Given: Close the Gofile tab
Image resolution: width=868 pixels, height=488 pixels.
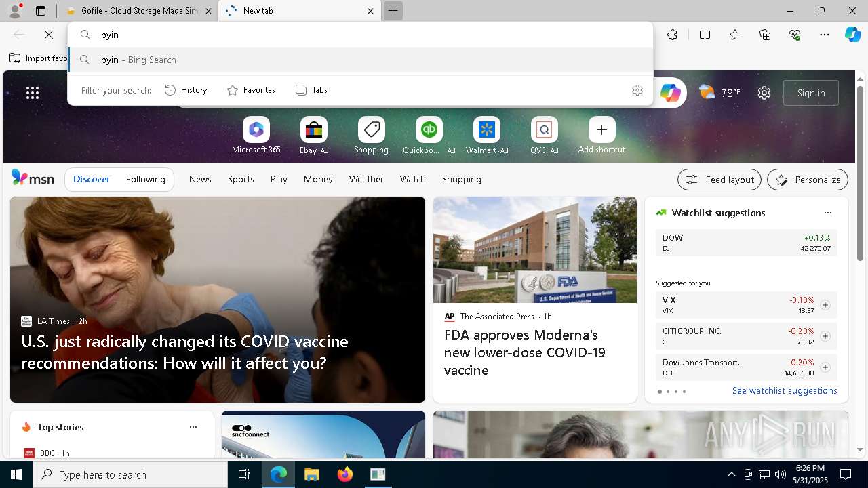Looking at the screenshot, I should (x=208, y=11).
